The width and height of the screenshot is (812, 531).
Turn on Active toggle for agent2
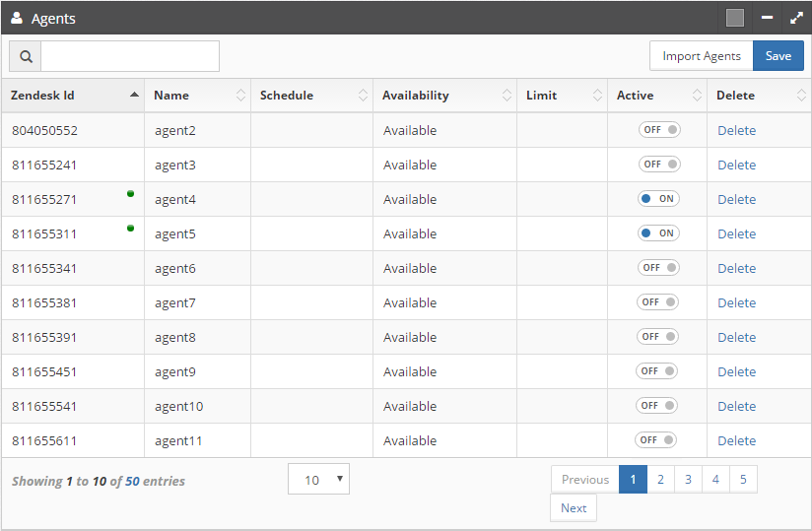(658, 130)
